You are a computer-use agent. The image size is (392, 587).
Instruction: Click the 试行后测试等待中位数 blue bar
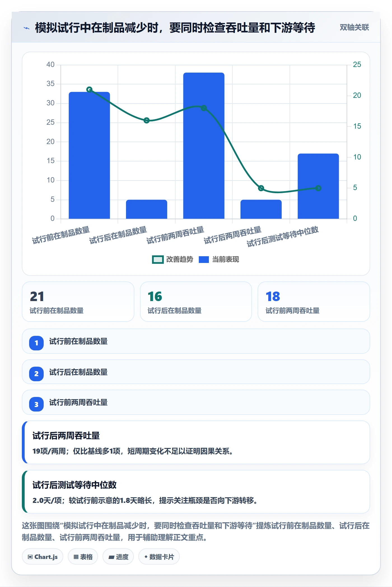pyautogui.click(x=318, y=186)
